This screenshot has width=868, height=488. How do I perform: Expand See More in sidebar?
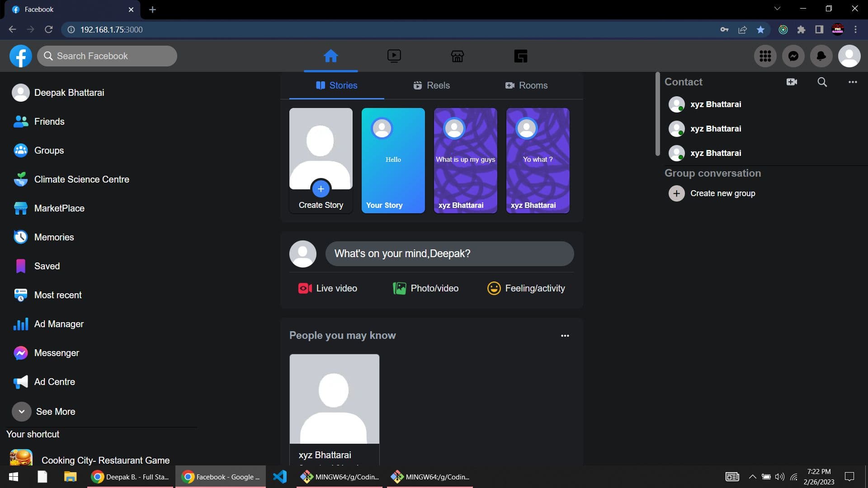[x=44, y=412]
